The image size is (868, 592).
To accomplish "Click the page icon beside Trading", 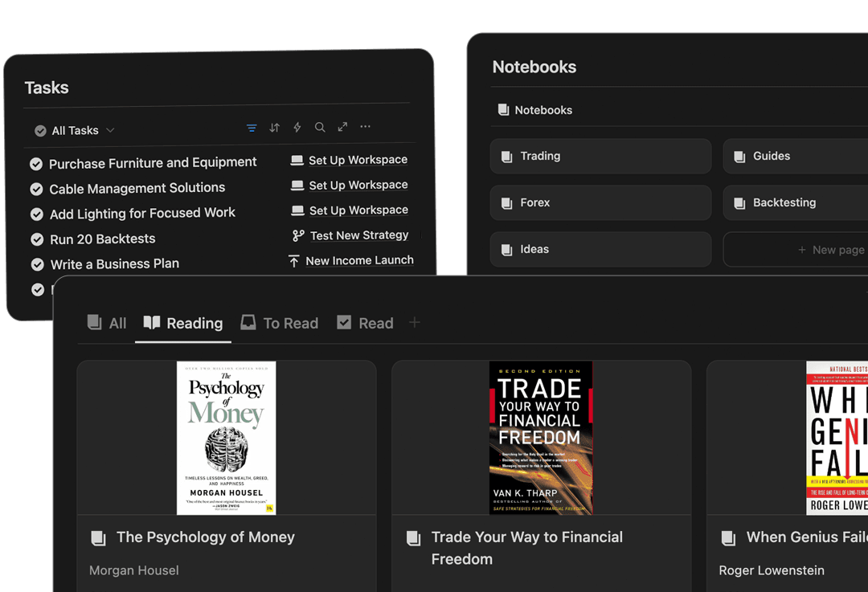I will 506,157.
